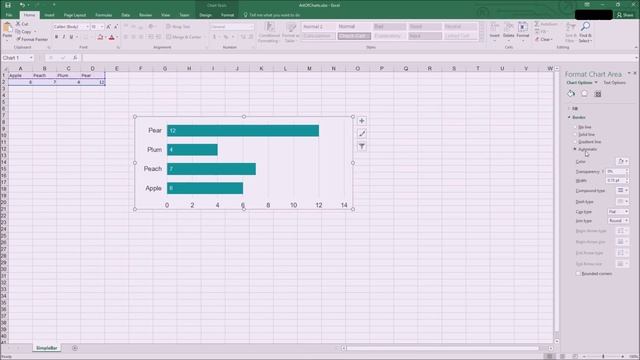
Task: Open the font size dropdown
Action: tap(102, 27)
